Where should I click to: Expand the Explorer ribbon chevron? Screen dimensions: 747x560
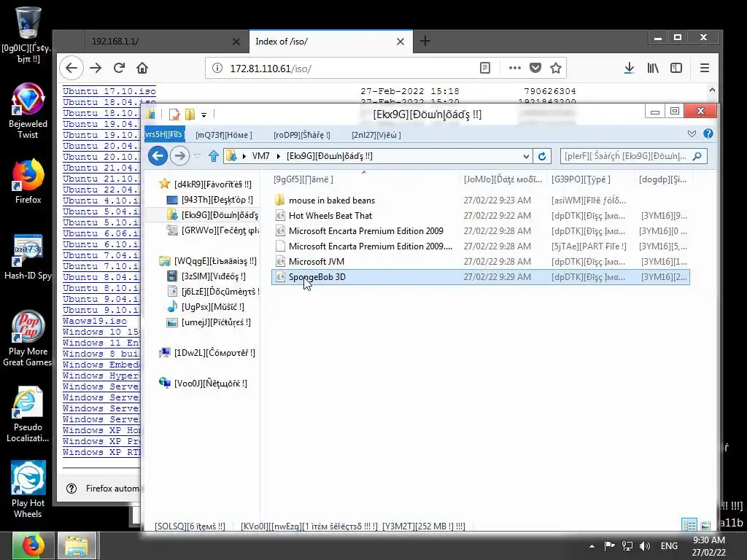(692, 134)
